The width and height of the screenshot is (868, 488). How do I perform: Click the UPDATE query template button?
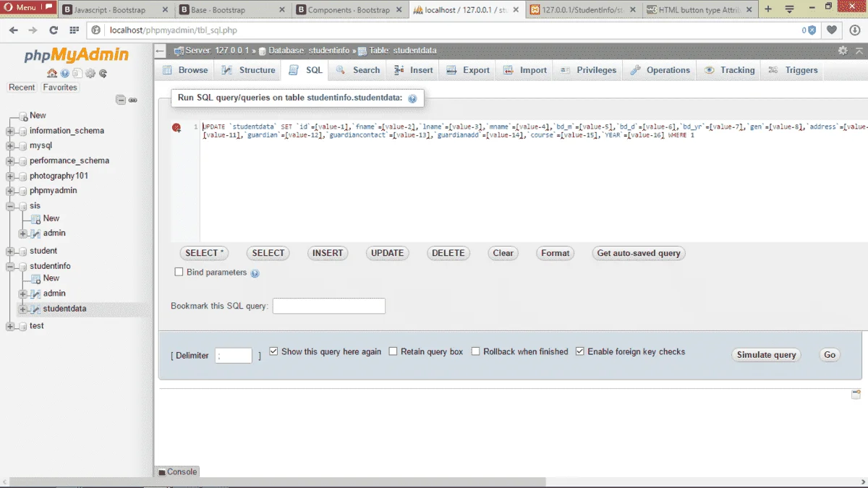[387, 253]
